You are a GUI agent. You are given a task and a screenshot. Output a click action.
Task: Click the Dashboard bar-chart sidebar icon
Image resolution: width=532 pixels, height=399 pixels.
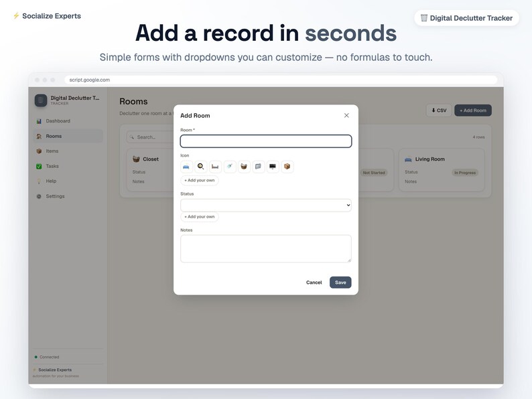click(x=39, y=121)
